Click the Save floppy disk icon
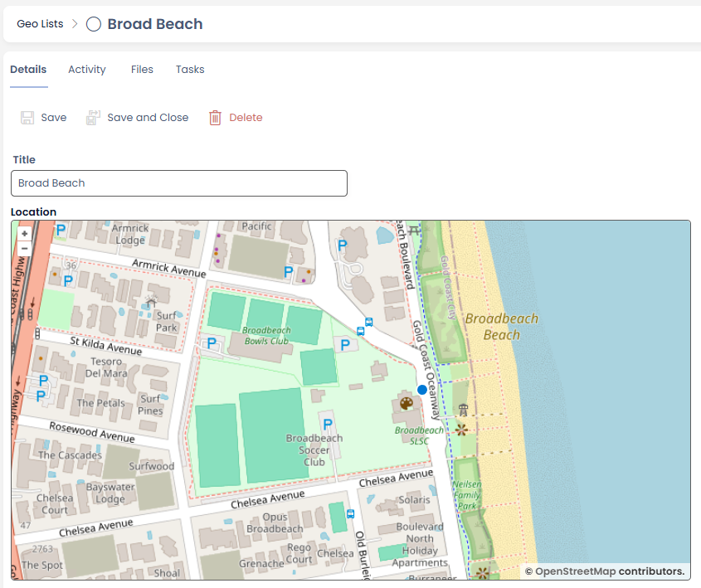 coord(27,117)
